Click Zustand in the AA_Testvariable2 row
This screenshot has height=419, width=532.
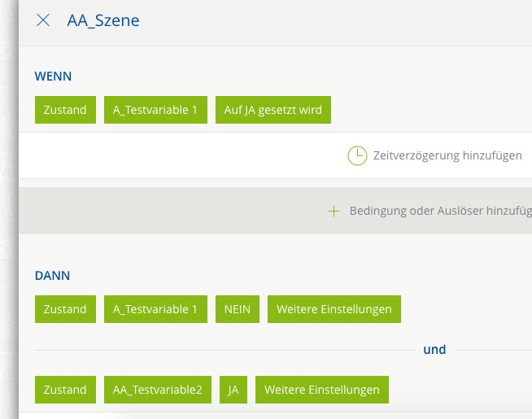[65, 390]
